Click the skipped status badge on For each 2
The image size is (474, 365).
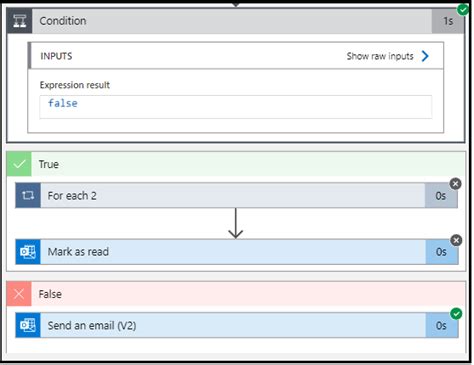click(456, 184)
